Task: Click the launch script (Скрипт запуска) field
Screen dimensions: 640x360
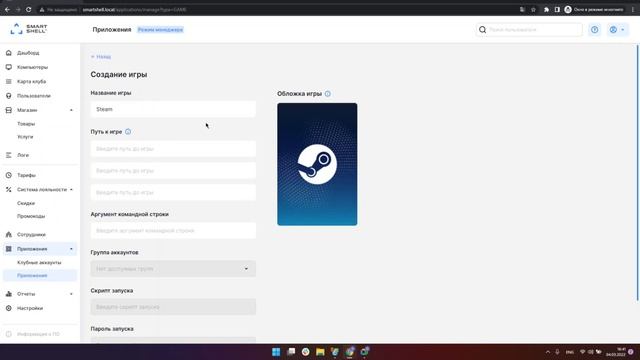Action: click(173, 307)
